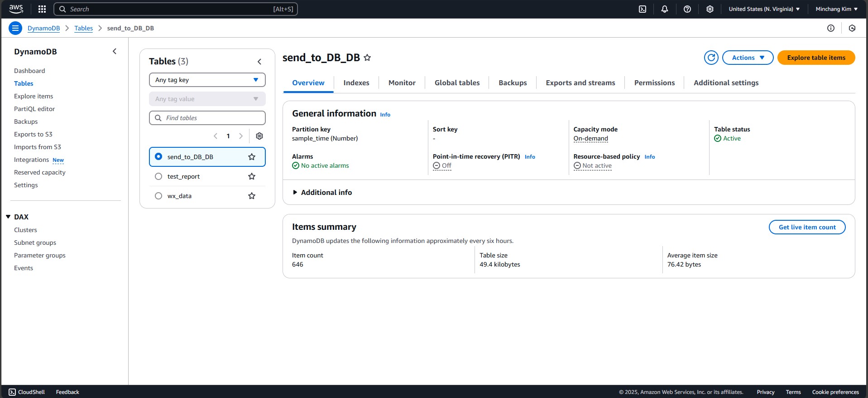This screenshot has width=868, height=398.
Task: Open Cookie preferences in footer
Action: coord(835,392)
